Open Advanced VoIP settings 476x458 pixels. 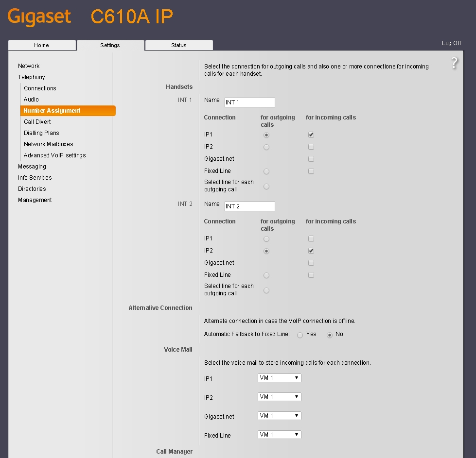(55, 155)
